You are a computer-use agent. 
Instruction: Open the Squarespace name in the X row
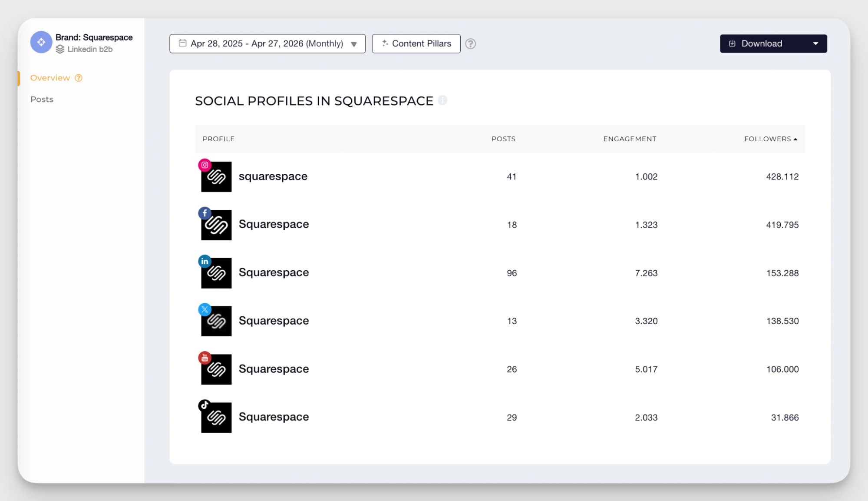274,321
